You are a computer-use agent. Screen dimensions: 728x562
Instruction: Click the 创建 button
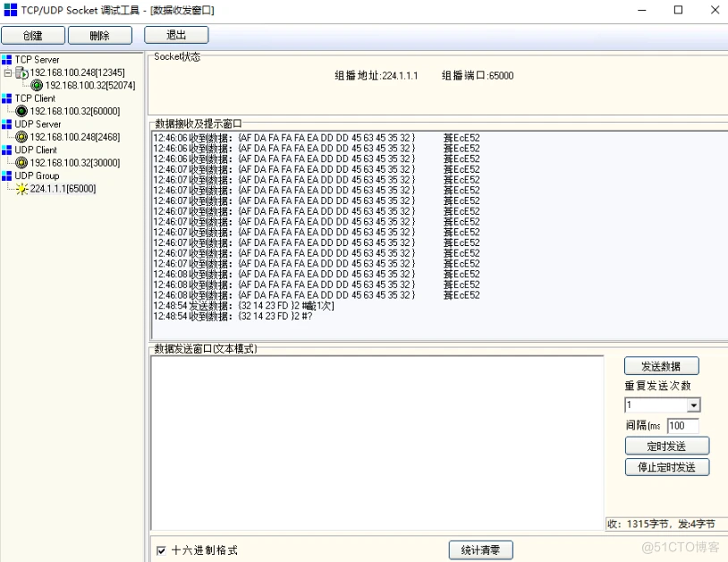point(32,35)
